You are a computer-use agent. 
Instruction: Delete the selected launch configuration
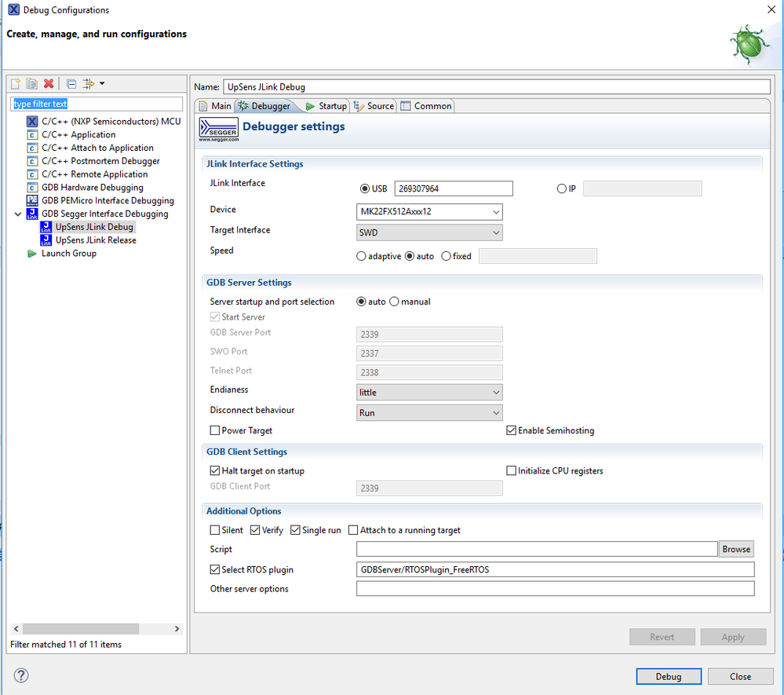tap(49, 83)
